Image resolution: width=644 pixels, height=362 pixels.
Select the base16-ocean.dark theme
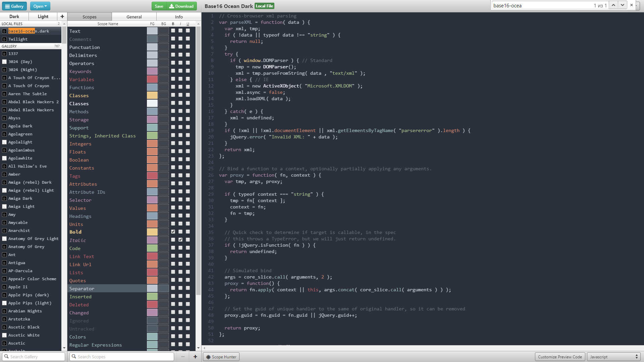point(31,31)
